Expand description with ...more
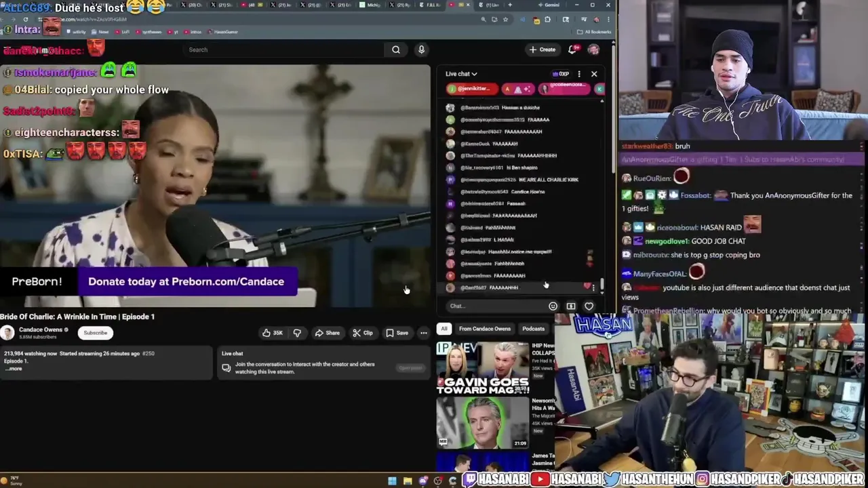 pyautogui.click(x=14, y=369)
